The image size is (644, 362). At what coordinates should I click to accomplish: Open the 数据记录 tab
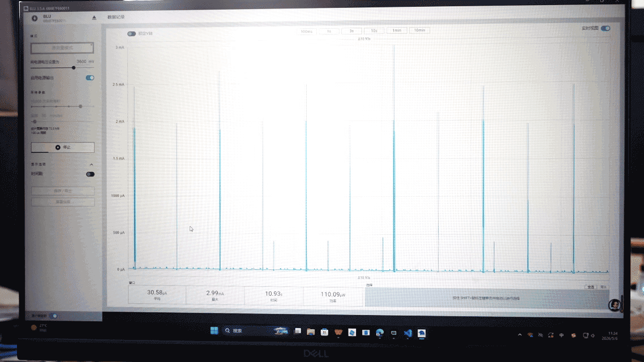116,17
